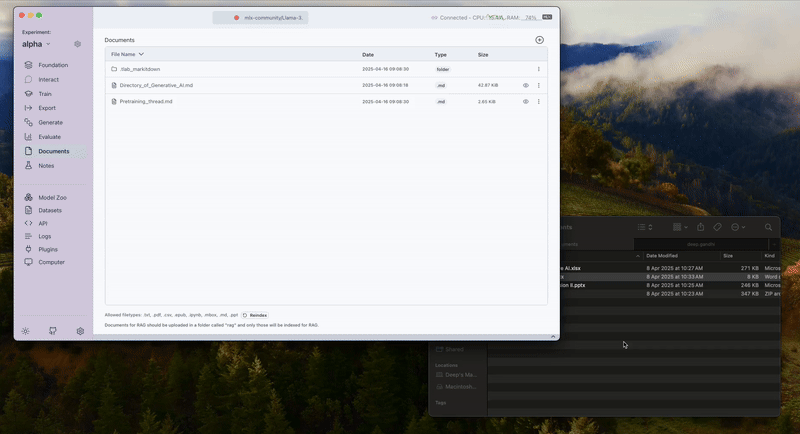Preview Directory_of_Generative_AI.md using the eye icon
The image size is (800, 434).
526,86
